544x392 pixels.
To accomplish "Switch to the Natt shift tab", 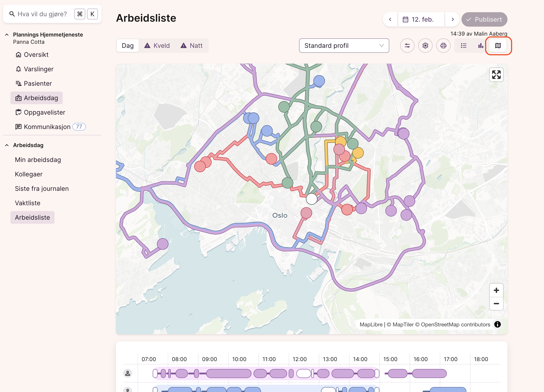I will coord(191,46).
